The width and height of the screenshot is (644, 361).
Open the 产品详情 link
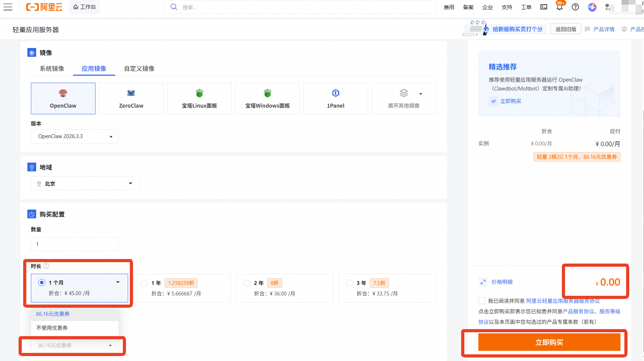(x=604, y=29)
